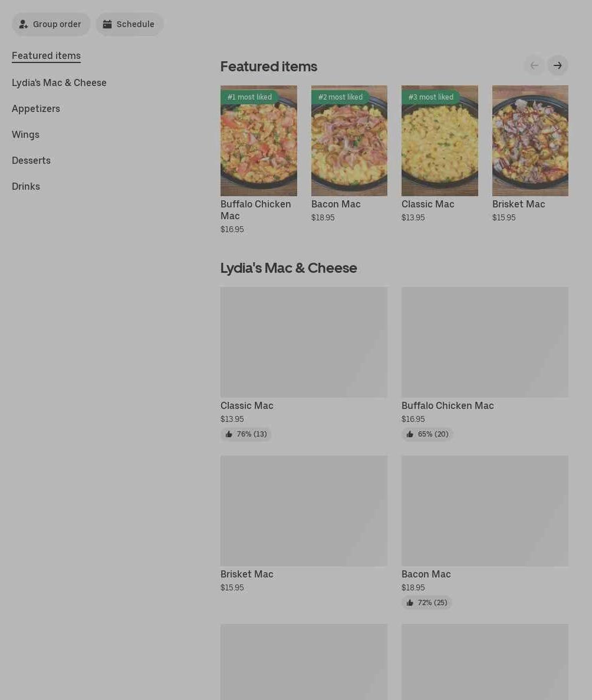Open the Brisket Mac $15.95 menu card
Image resolution: width=592 pixels, height=700 pixels.
pos(304,524)
